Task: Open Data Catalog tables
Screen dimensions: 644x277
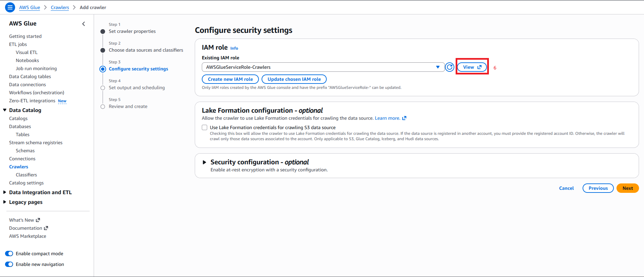Action: [x=30, y=76]
